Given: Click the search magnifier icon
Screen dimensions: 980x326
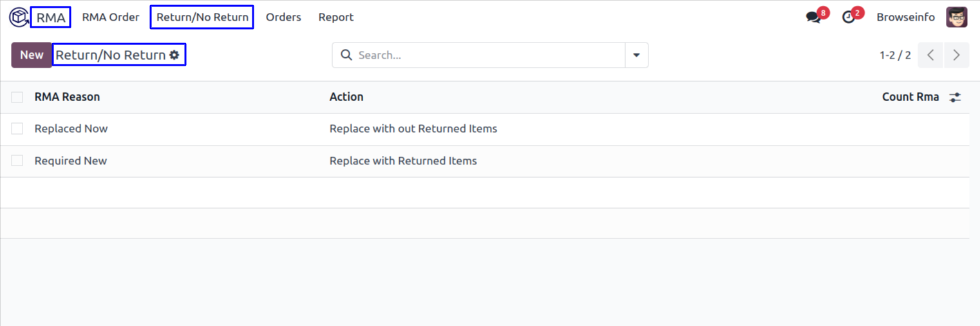Looking at the screenshot, I should coord(346,55).
